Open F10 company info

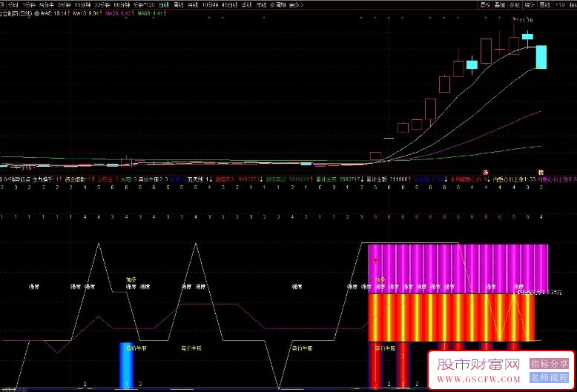pos(560,4)
